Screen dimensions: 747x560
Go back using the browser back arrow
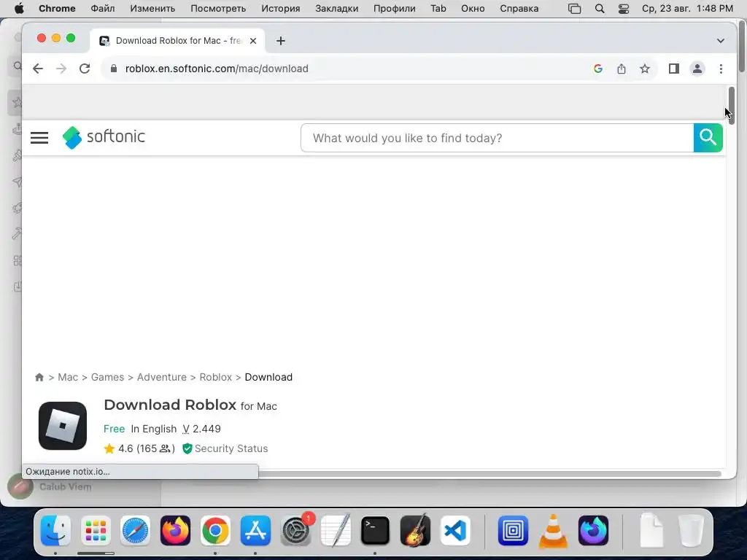pos(38,69)
